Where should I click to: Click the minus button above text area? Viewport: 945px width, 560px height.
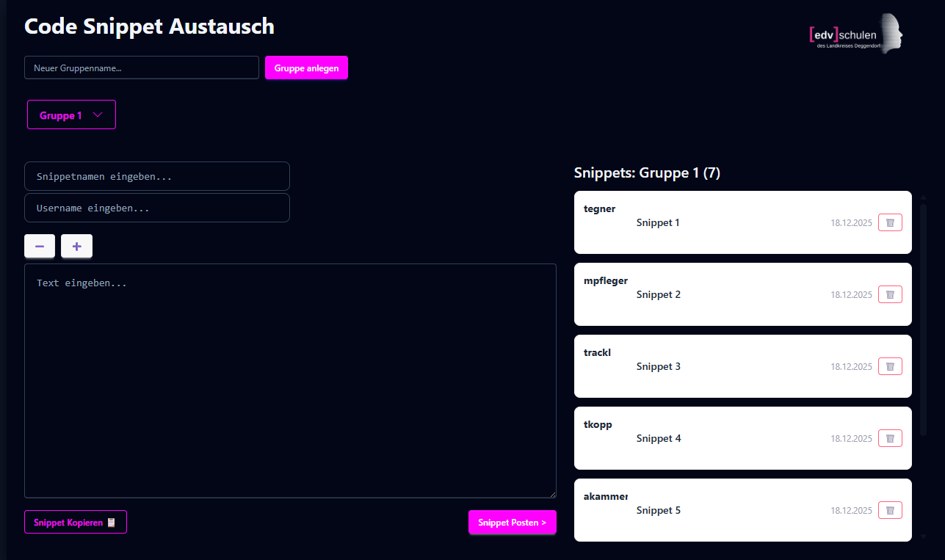(40, 247)
